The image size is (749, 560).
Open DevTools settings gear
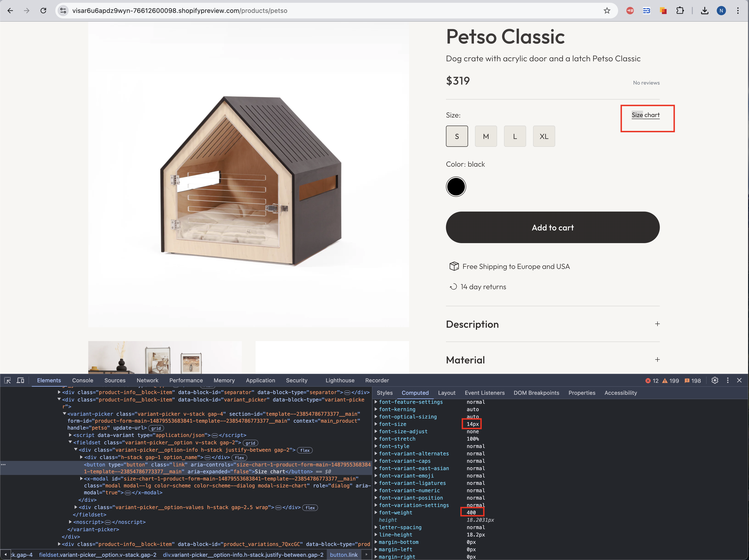pyautogui.click(x=714, y=380)
